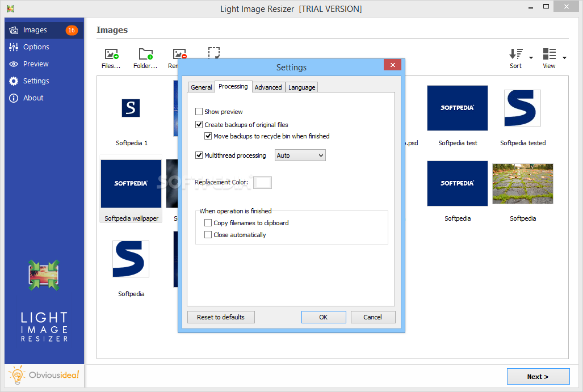Expand the View dropdown arrow
Viewport: 583px width, 392px height.
564,58
